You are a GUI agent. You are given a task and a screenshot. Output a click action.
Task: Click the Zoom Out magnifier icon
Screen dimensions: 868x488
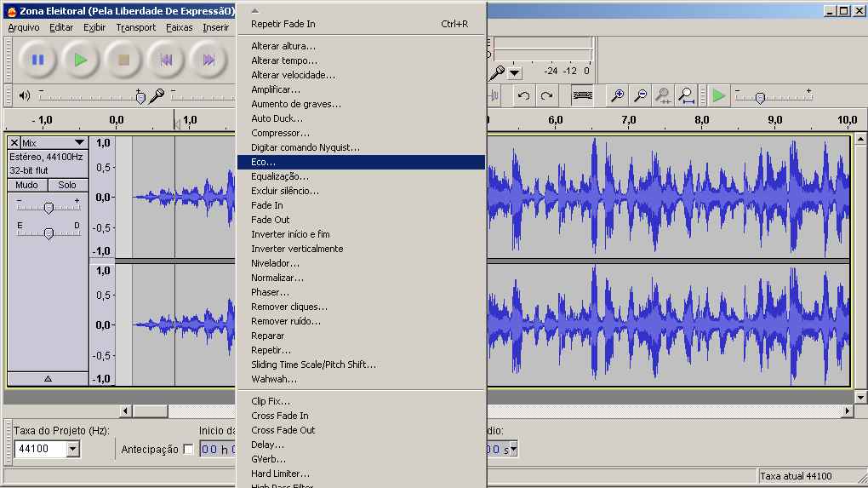[641, 96]
